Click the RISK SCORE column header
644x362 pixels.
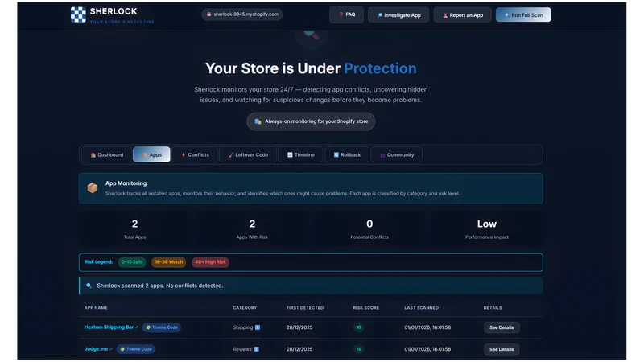click(x=366, y=308)
